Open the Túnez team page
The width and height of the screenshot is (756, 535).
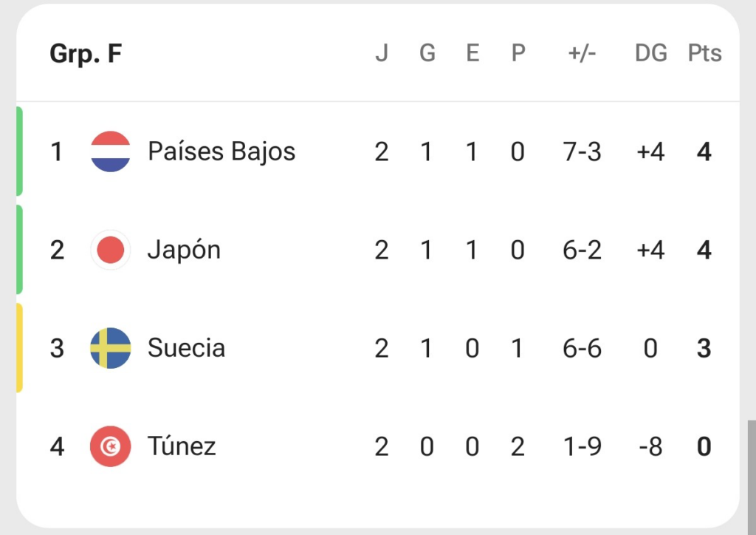182,446
